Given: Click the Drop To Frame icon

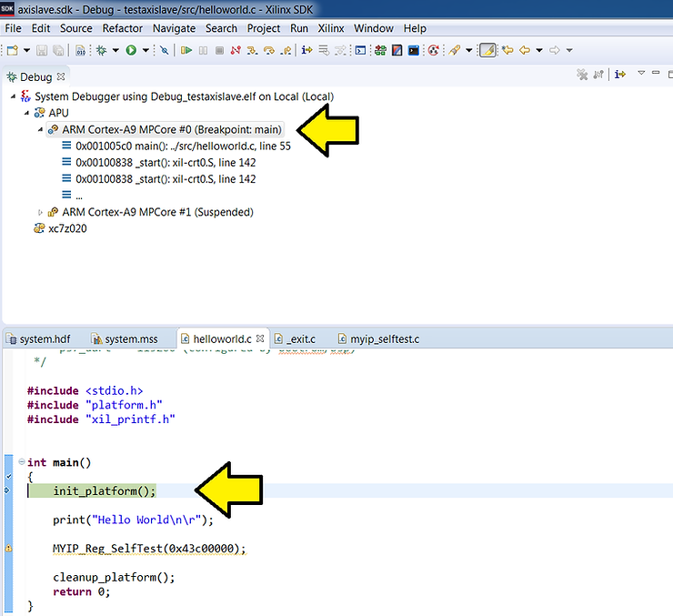Looking at the screenshot, I should (324, 50).
